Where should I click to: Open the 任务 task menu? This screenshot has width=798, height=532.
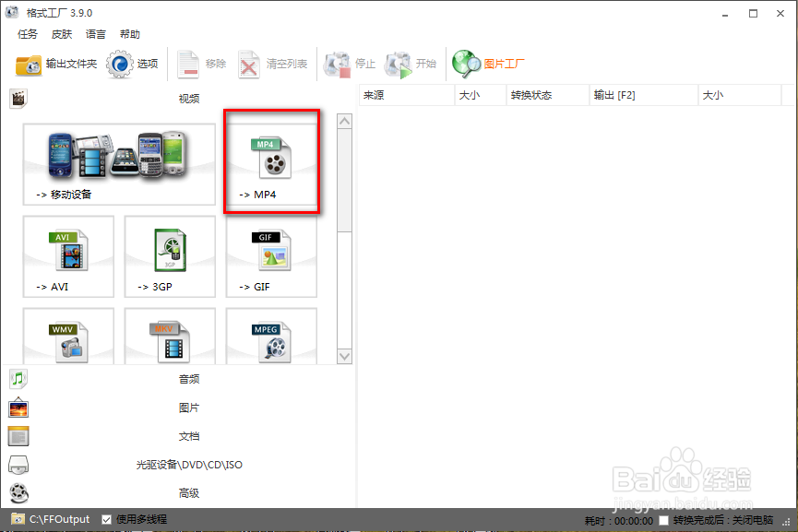[28, 34]
